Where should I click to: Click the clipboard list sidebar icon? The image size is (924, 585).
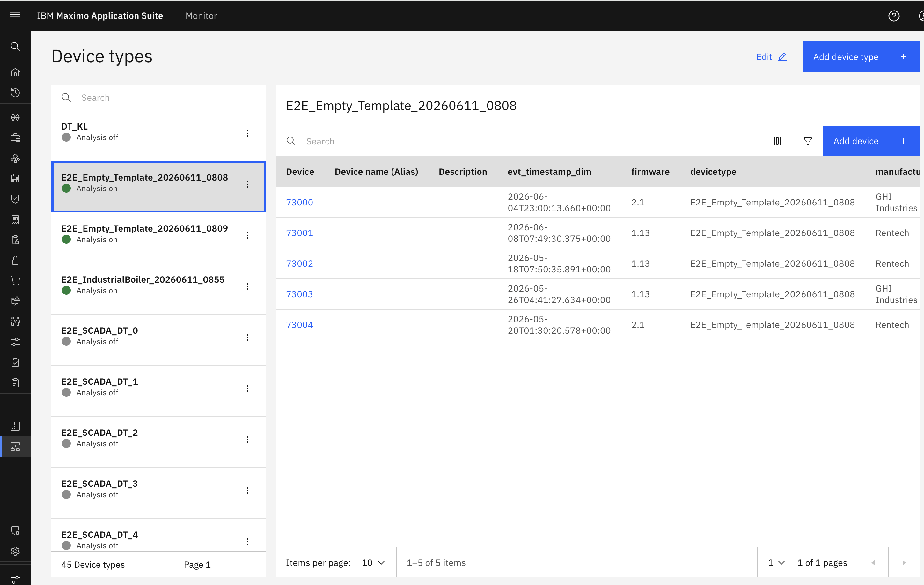point(15,383)
